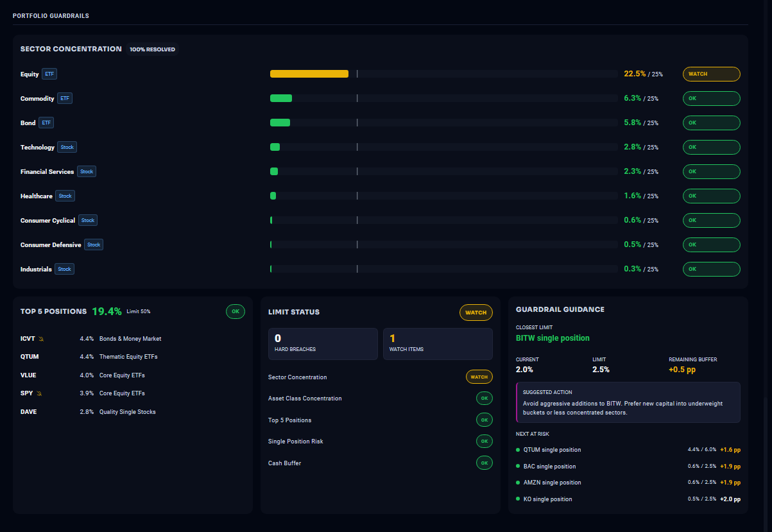772x532 pixels.
Task: Click the crossed-out icon beside SPY
Action: [40, 393]
